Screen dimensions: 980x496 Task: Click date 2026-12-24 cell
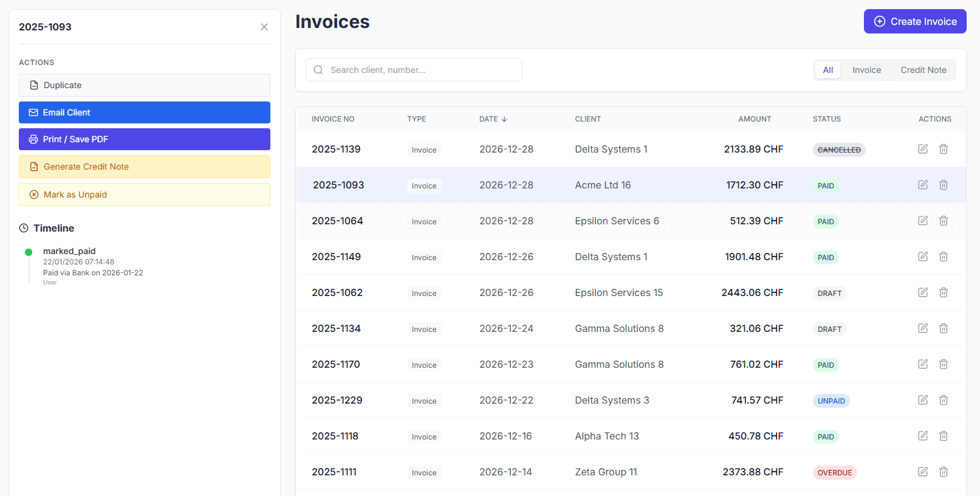506,328
